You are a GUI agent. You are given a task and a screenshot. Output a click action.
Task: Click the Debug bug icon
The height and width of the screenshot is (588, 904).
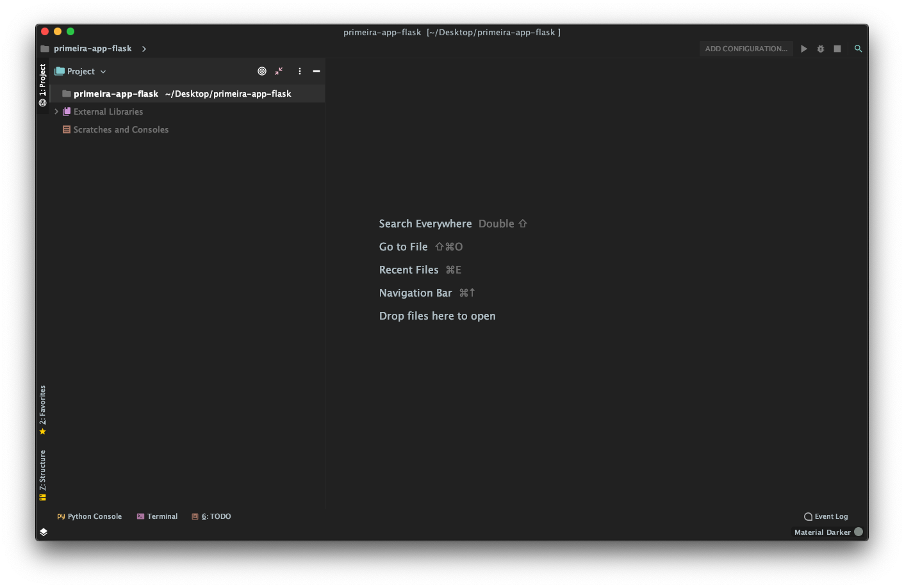(821, 49)
